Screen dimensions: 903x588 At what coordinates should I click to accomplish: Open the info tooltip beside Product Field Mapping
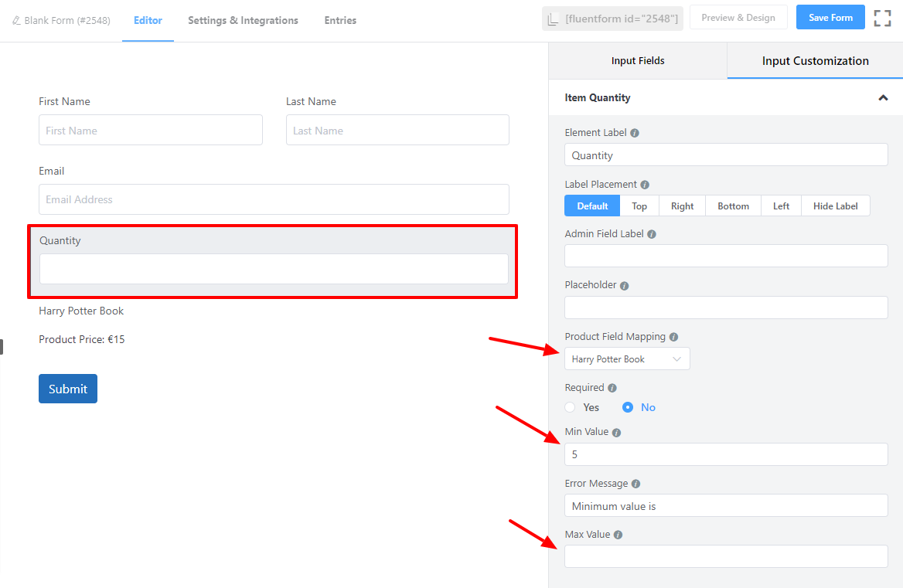(x=673, y=336)
